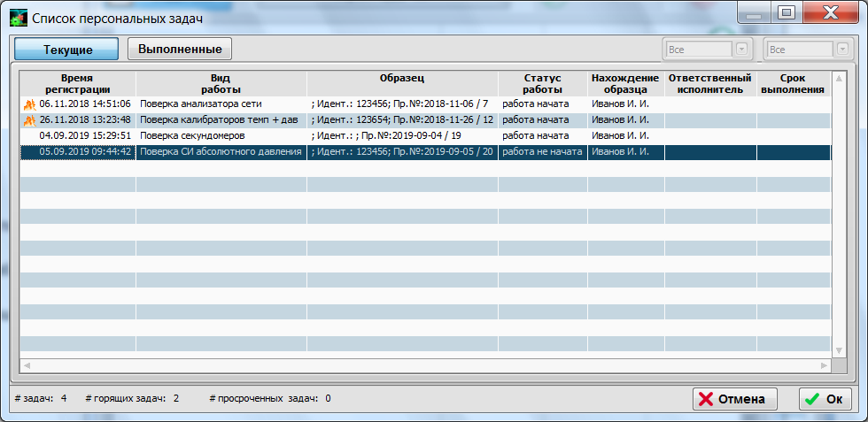Open the rightmost Все dropdown arrow
868x422 pixels.
point(843,50)
